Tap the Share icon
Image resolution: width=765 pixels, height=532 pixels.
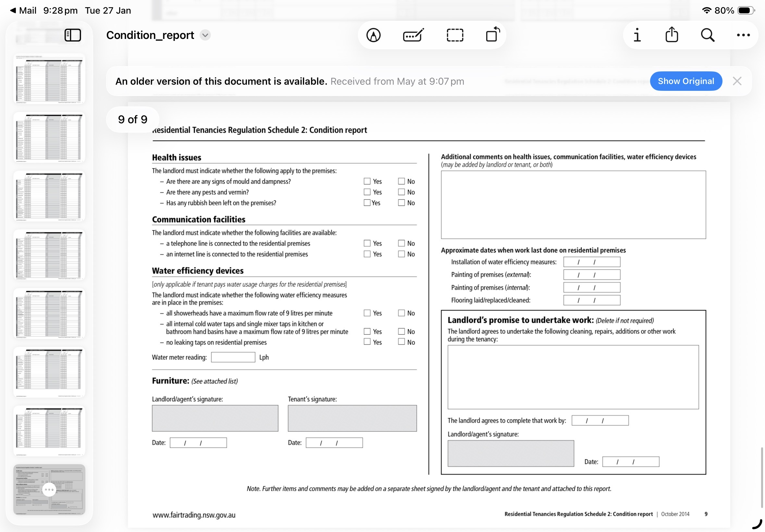[x=672, y=34]
